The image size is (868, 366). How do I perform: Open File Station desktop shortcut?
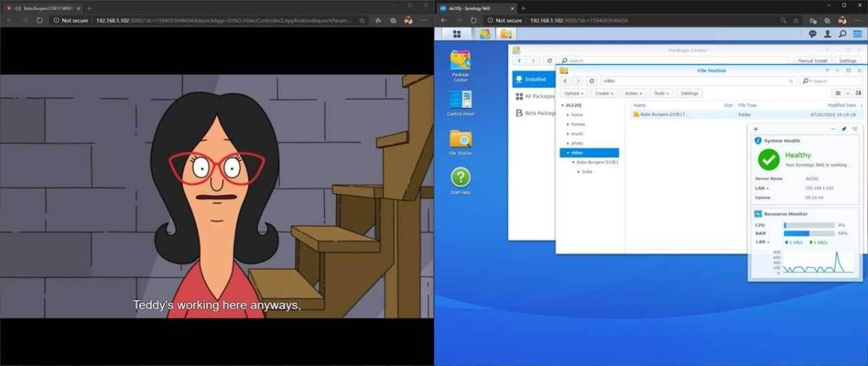click(460, 142)
